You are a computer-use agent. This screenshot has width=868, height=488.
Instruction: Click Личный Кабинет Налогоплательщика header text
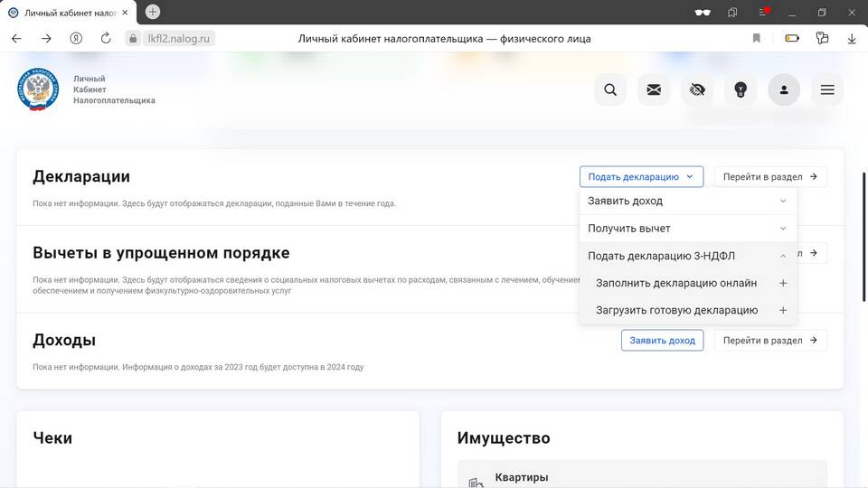coord(114,89)
